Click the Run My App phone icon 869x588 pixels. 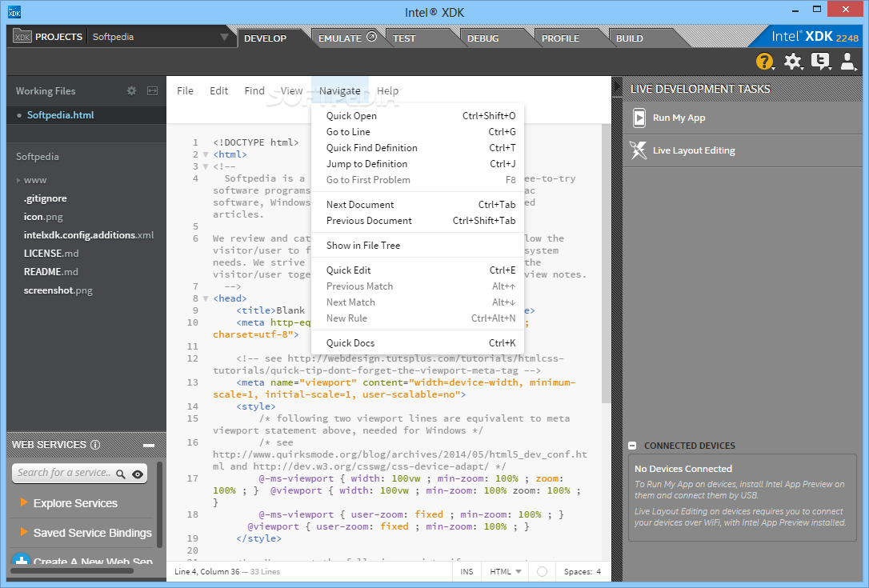point(639,118)
